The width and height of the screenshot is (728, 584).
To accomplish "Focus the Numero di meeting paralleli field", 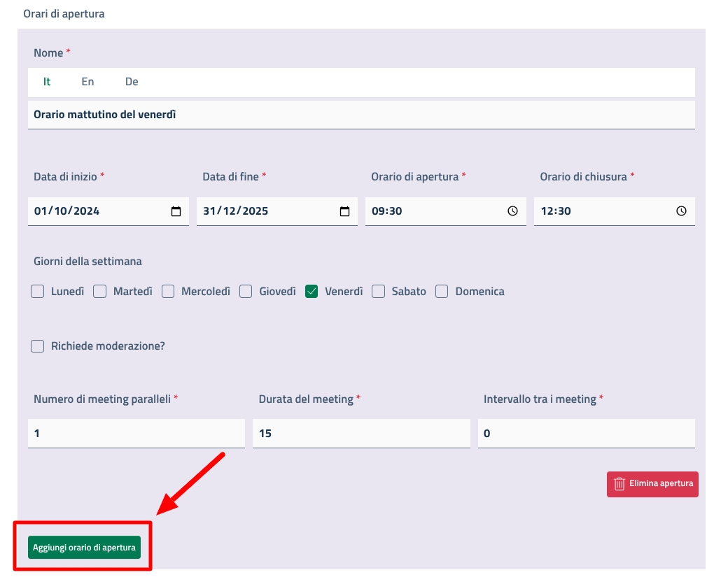I will [136, 434].
